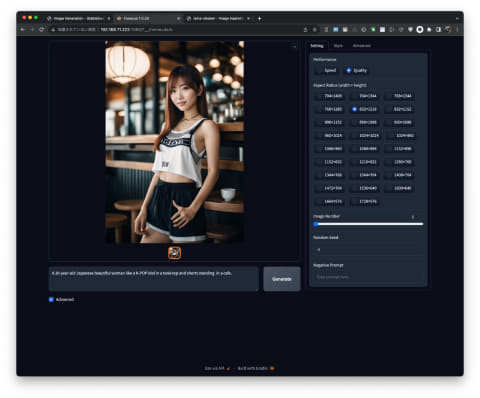Image resolution: width=480 pixels, height=398 pixels.
Task: Choose aspect ratio 1536×640
Action: [364, 188]
